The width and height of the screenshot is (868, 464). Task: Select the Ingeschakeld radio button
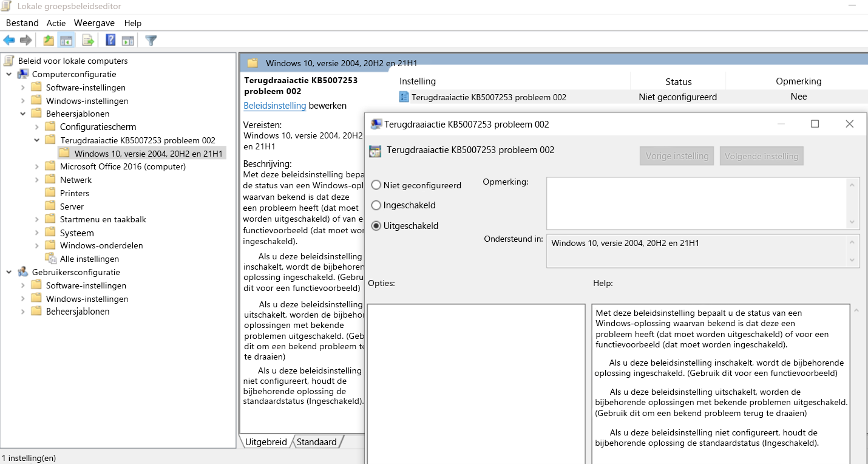(376, 205)
